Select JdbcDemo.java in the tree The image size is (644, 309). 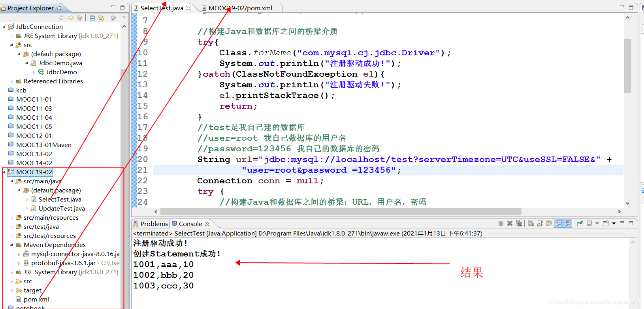[x=60, y=63]
